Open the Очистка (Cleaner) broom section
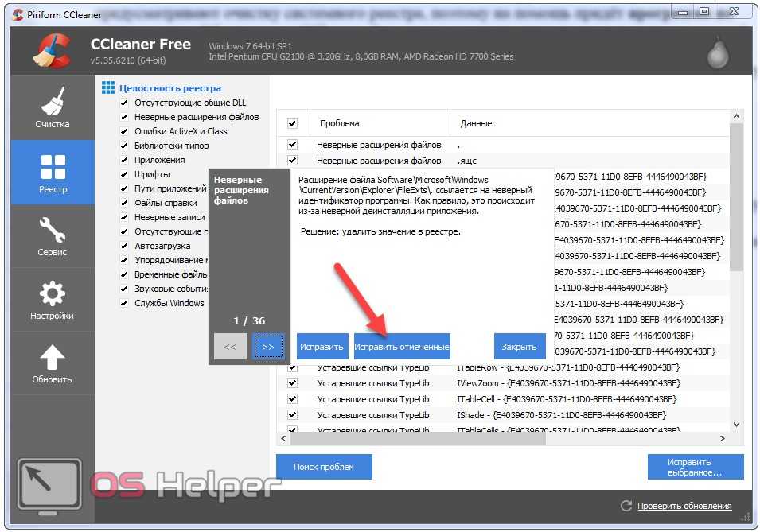Screen dimensions: 760x532 coord(52,107)
